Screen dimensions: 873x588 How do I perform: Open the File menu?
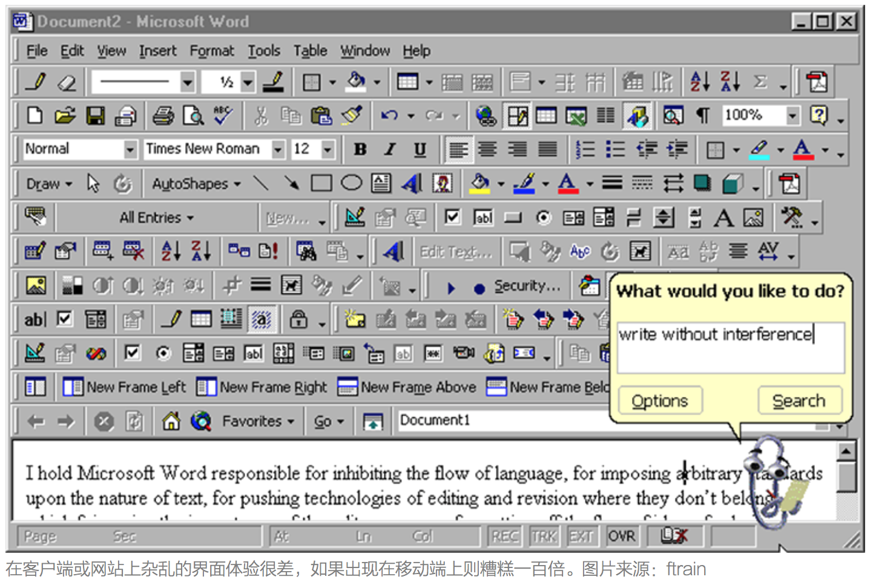pyautogui.click(x=37, y=51)
